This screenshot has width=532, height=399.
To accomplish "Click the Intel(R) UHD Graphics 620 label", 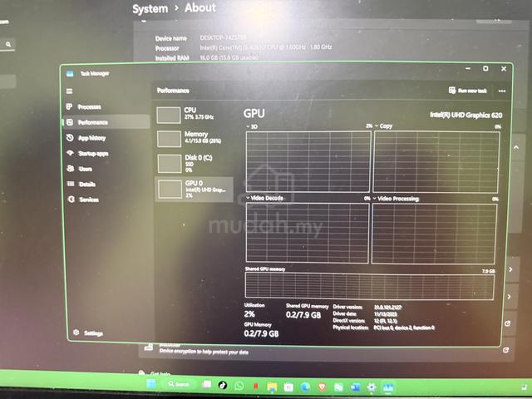I will 465,115.
